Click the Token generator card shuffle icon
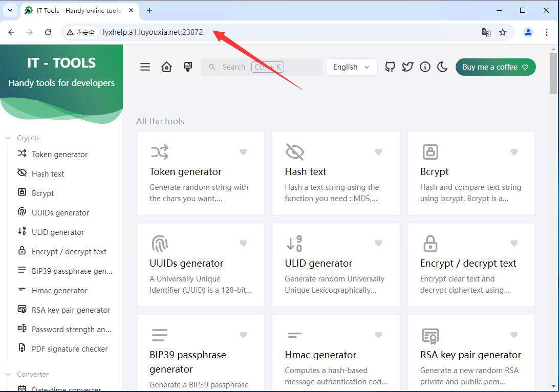559x392 pixels. tap(159, 152)
